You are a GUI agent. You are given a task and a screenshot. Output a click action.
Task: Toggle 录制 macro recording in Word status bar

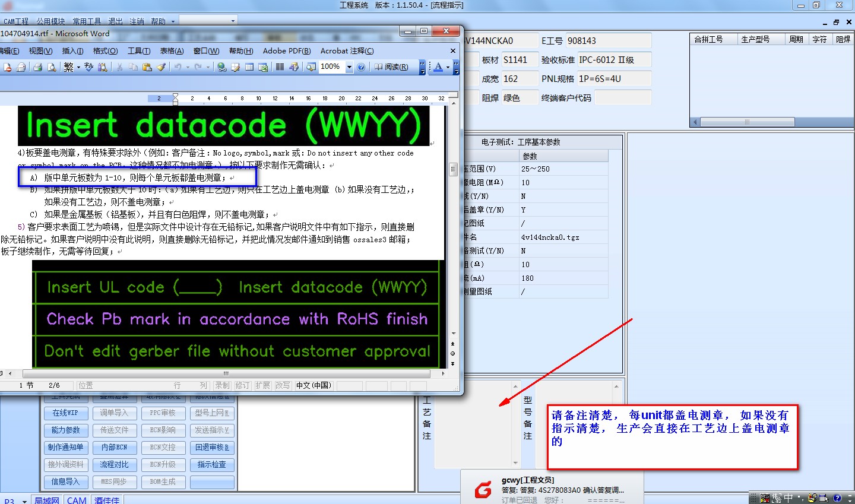click(x=223, y=385)
